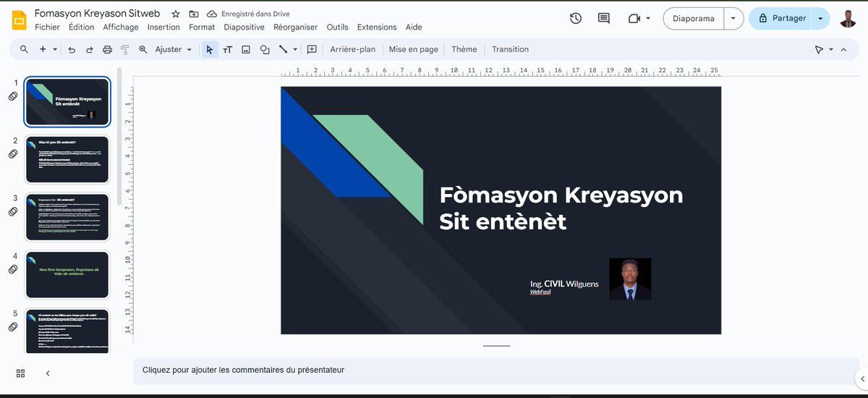The height and width of the screenshot is (398, 868).
Task: Click the cloud saved status icon
Action: click(x=212, y=14)
